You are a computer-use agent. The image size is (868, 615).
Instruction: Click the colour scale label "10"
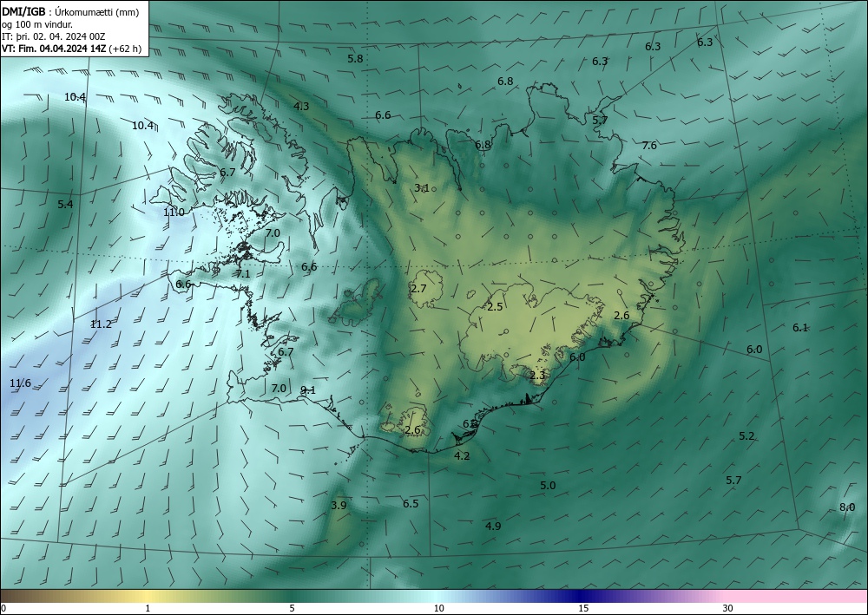439,609
